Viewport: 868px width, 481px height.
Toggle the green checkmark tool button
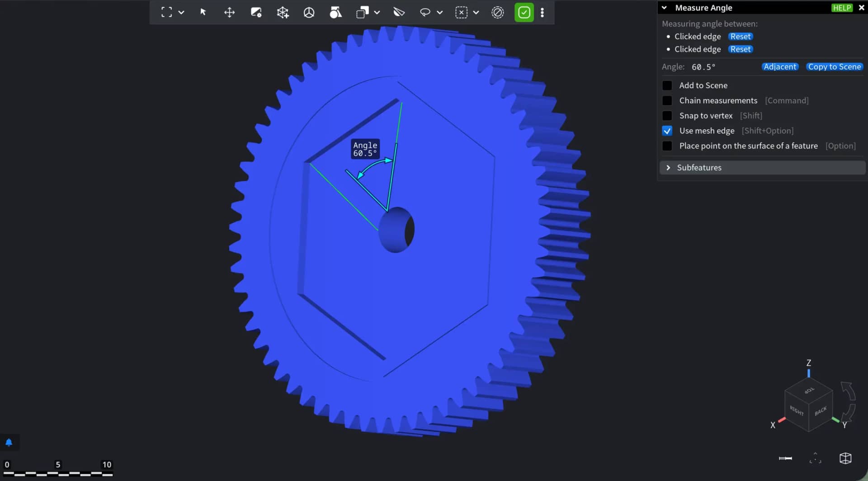coord(524,12)
